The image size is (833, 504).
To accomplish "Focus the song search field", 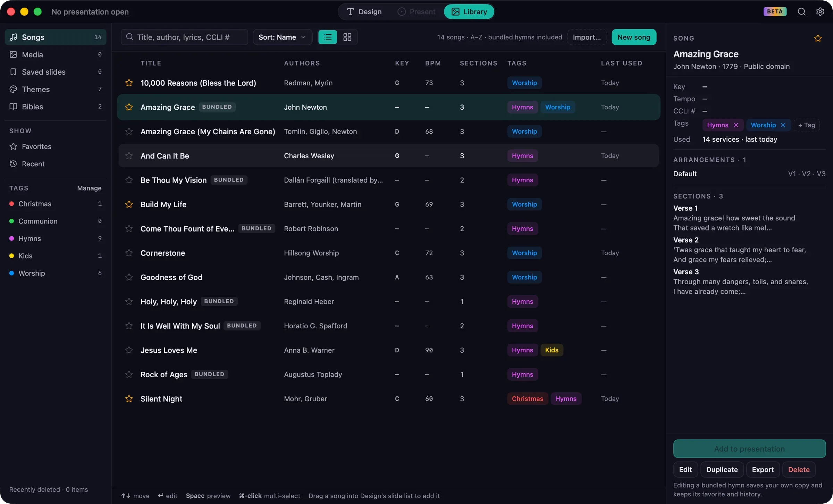I will [x=184, y=37].
